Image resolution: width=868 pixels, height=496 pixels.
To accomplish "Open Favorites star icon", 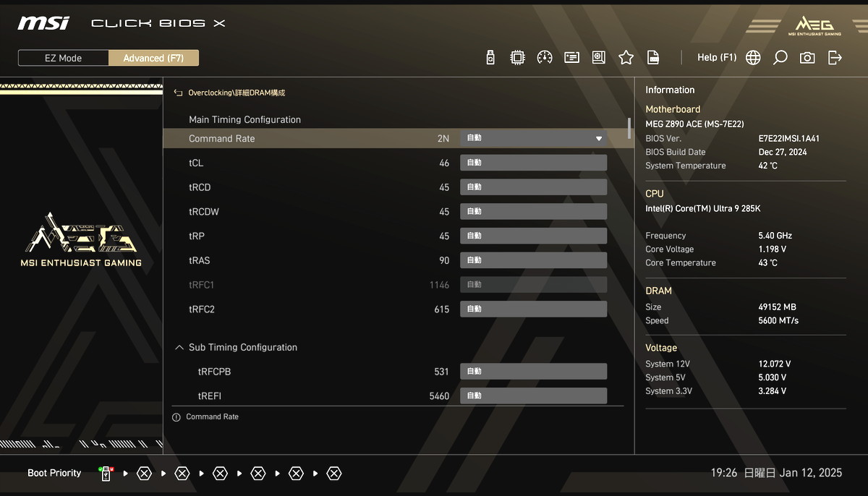I will point(626,58).
